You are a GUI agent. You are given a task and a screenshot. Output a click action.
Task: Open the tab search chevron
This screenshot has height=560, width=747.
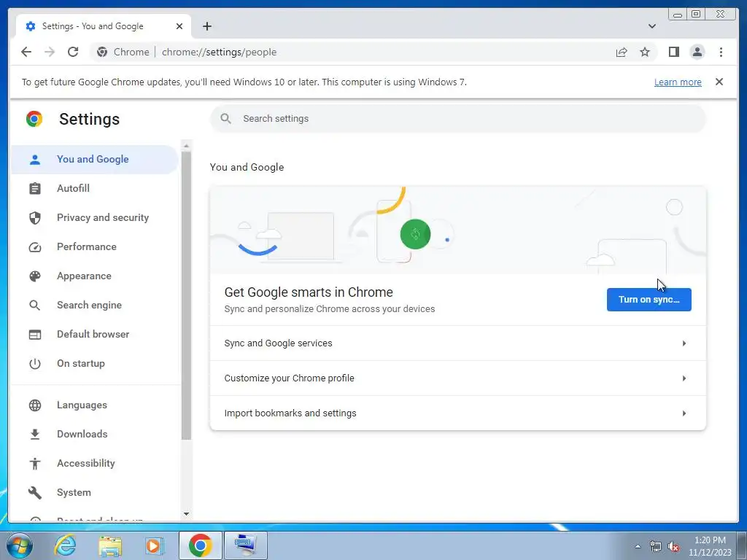click(651, 26)
